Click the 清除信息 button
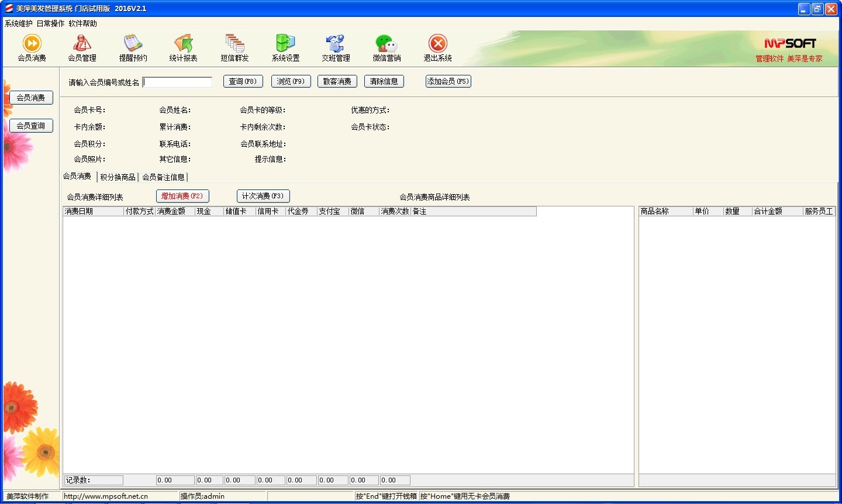 point(384,81)
